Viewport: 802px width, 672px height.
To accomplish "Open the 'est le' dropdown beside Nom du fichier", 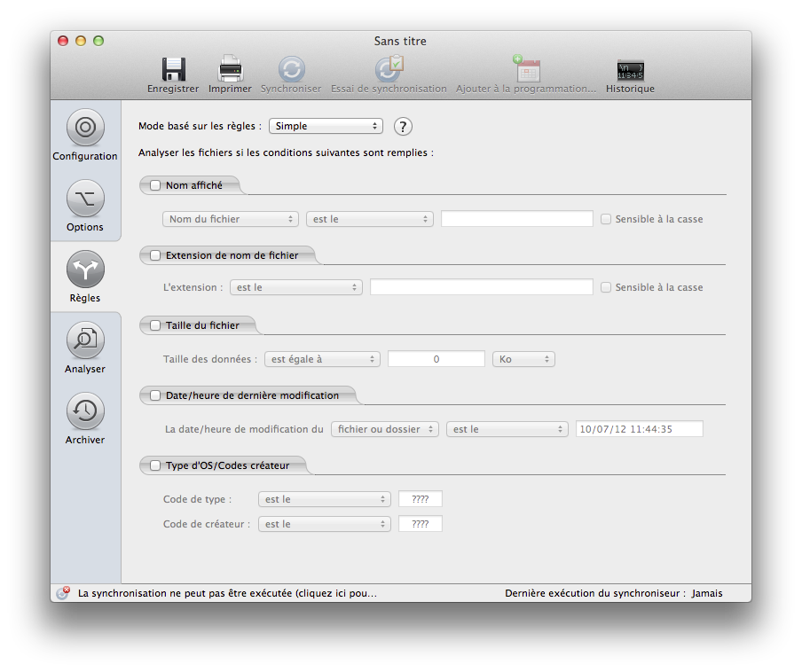I will click(370, 219).
